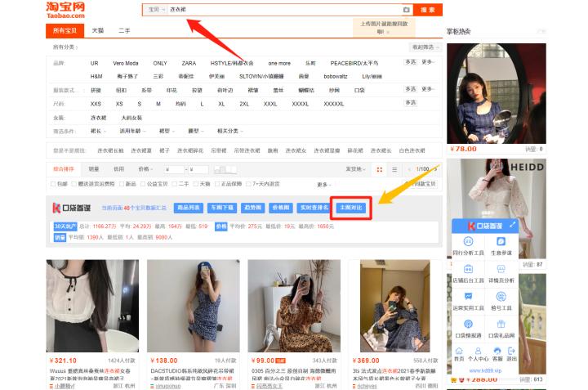Open the 宝贝 search type dropdown
Viewport: 588px width, 390px height.
click(x=156, y=10)
